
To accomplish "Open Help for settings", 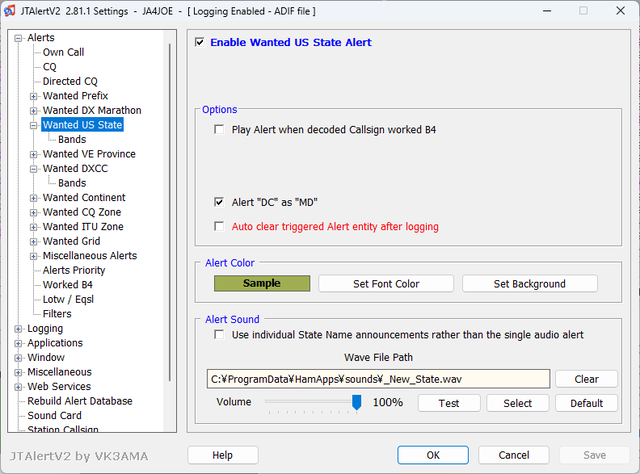I will pyautogui.click(x=223, y=455).
